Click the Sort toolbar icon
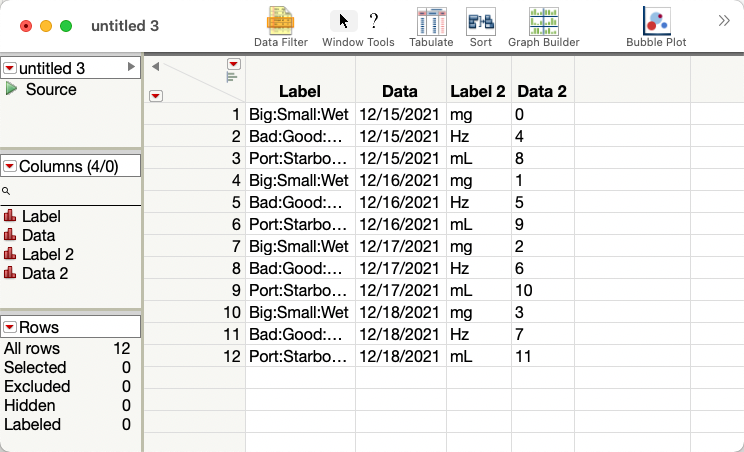The width and height of the screenshot is (744, 452). tap(481, 21)
